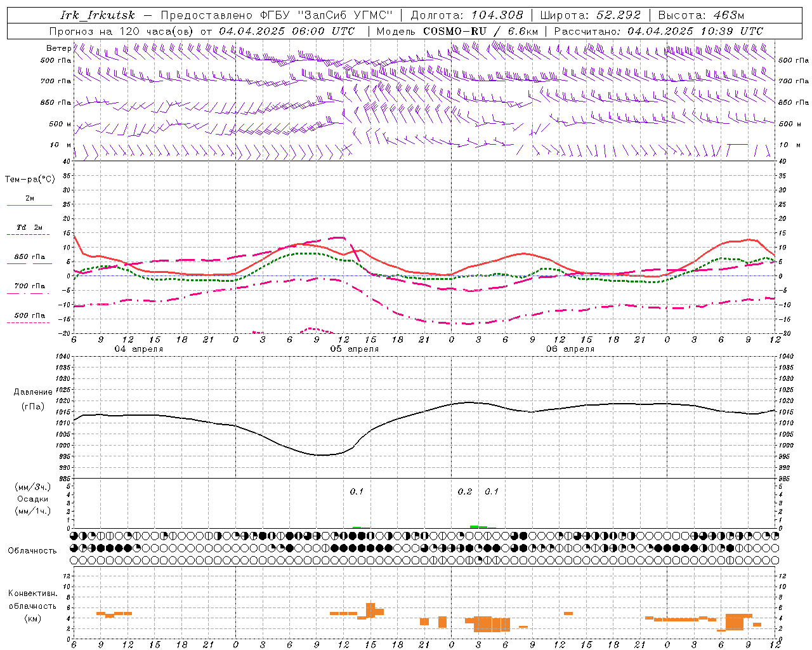Click the "700 гПа" temperature legend entry

pyautogui.click(x=30, y=286)
